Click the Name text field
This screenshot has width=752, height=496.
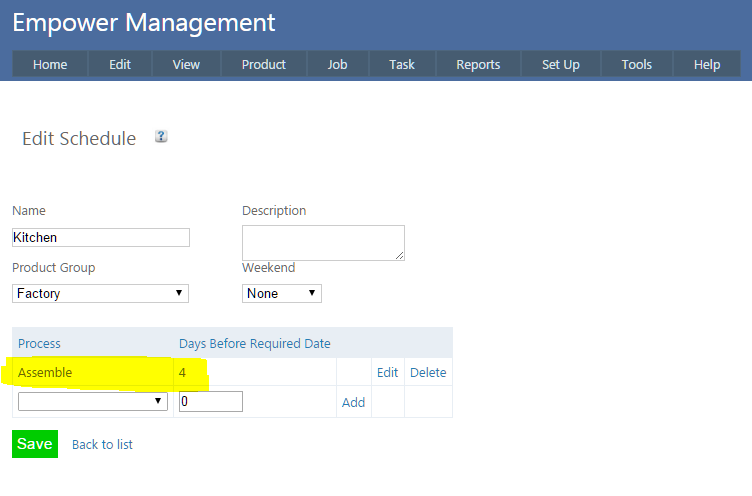[x=100, y=238]
